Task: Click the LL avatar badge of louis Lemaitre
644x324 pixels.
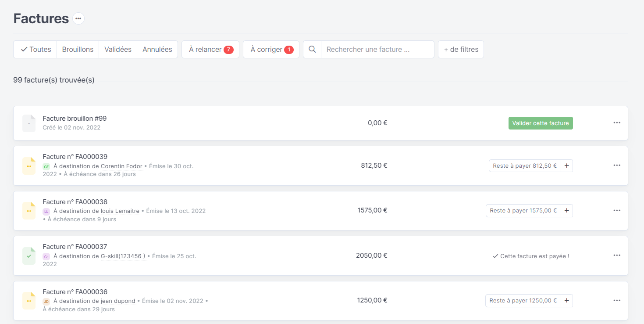Action: (x=46, y=211)
